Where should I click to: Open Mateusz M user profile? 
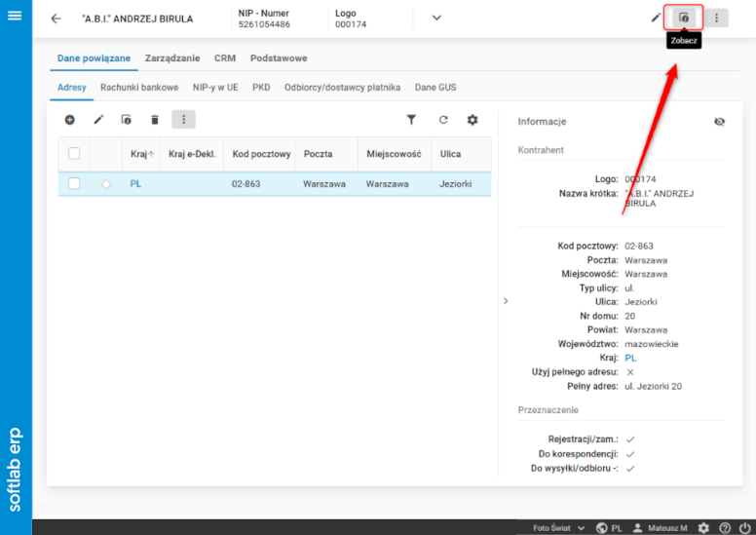coord(661,528)
